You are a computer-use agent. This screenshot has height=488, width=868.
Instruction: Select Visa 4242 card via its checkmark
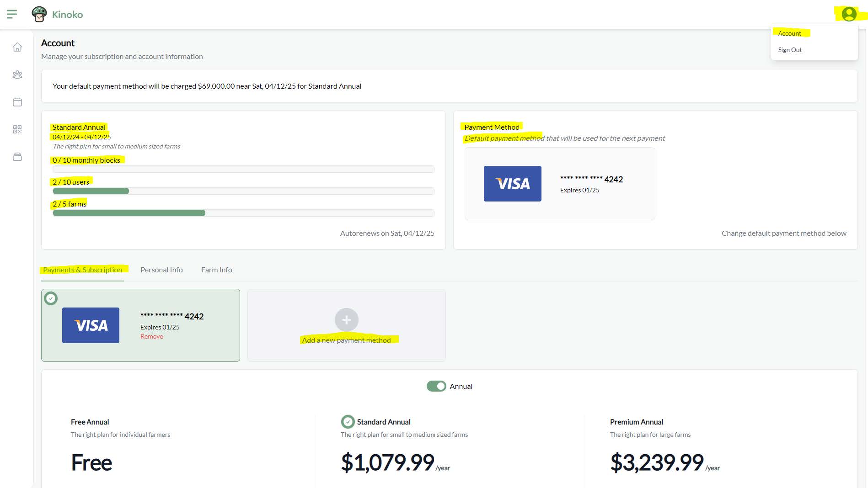click(51, 298)
